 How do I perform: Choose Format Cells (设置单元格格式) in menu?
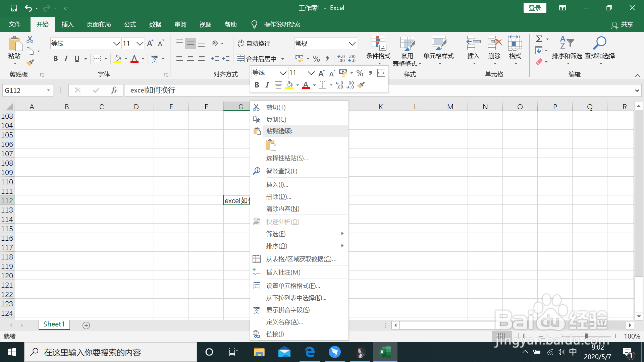299,286
